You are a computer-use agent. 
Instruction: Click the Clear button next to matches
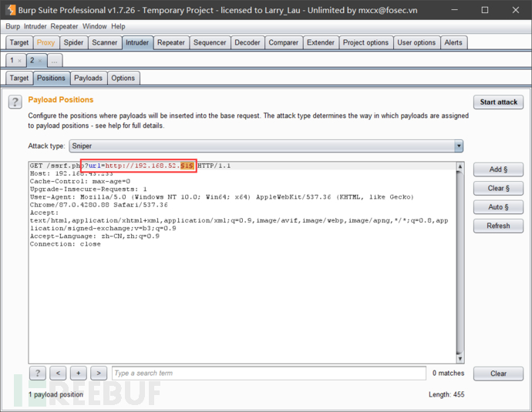[x=498, y=373]
